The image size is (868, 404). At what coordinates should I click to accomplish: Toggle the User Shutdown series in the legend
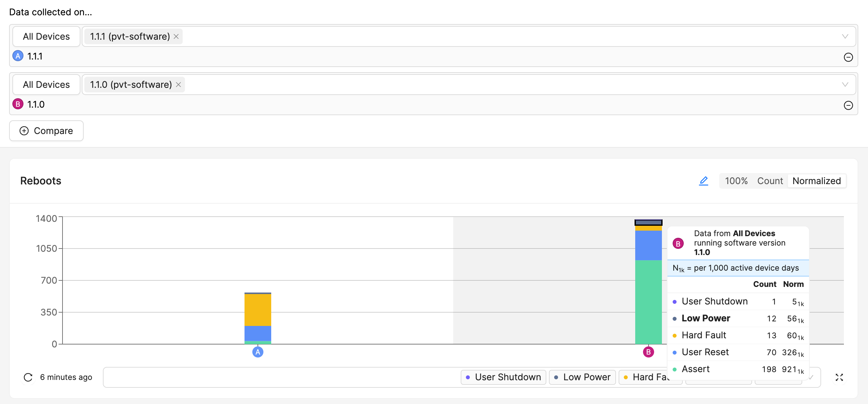(x=503, y=377)
